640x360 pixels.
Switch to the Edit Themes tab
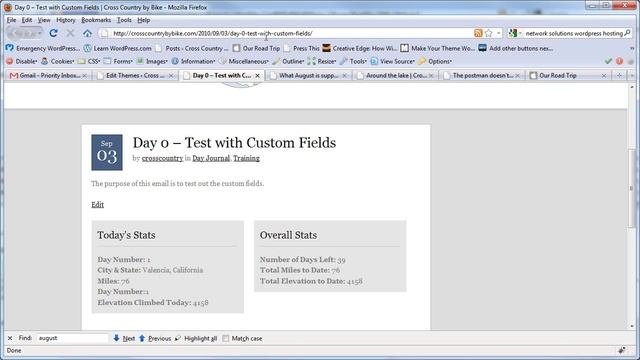pos(135,76)
